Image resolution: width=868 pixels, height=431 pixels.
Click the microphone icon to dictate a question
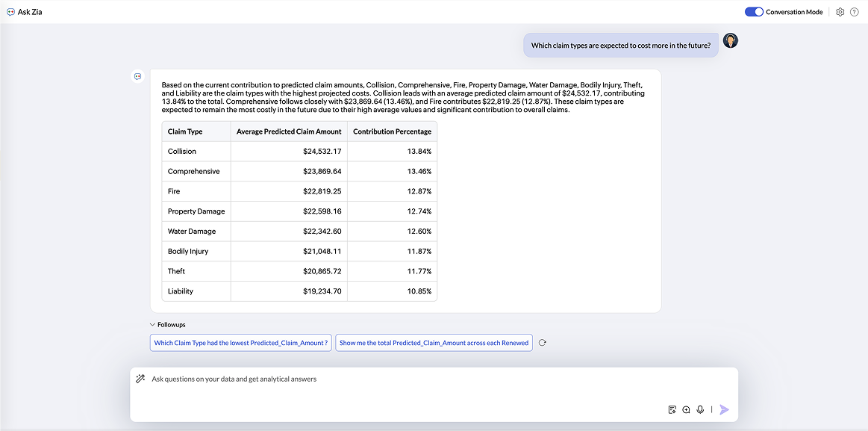pyautogui.click(x=700, y=409)
